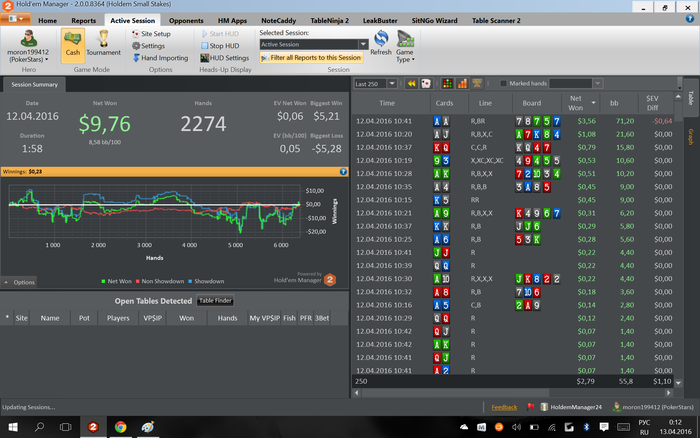The image size is (700, 438).
Task: Select the 12.04.2016 10:20 hand row
Action: click(x=513, y=134)
